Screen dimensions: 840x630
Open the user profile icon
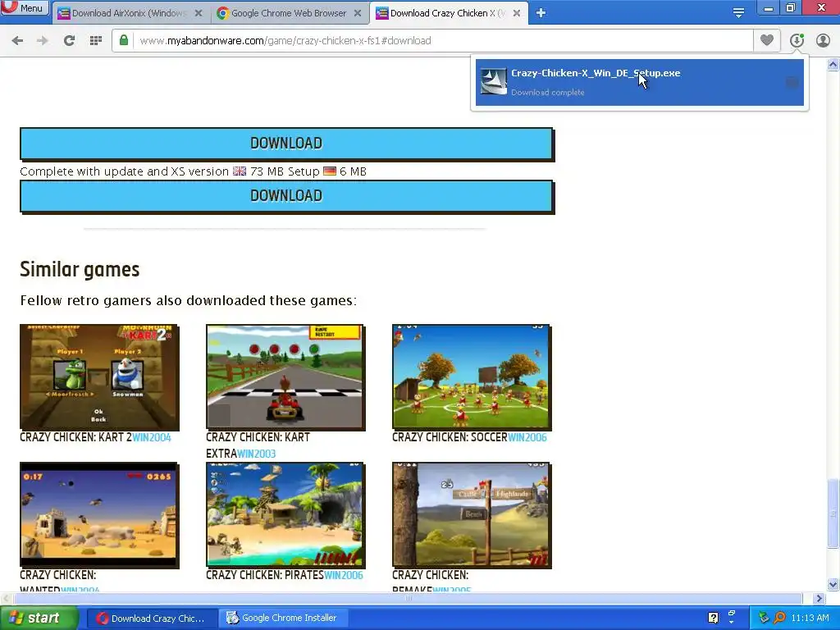[823, 40]
